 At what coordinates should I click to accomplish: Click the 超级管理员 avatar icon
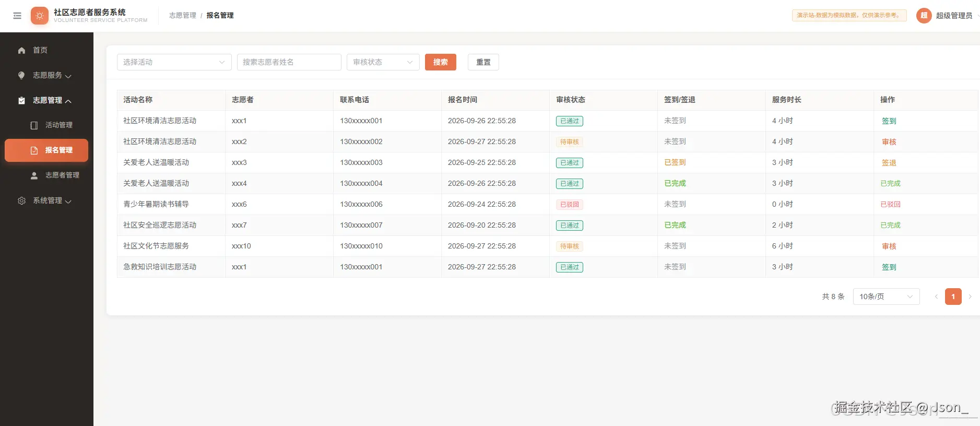tap(924, 16)
